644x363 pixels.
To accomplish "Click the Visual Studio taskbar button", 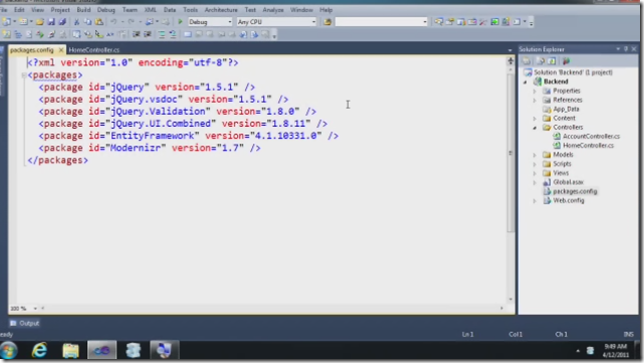I will pyautogui.click(x=101, y=350).
